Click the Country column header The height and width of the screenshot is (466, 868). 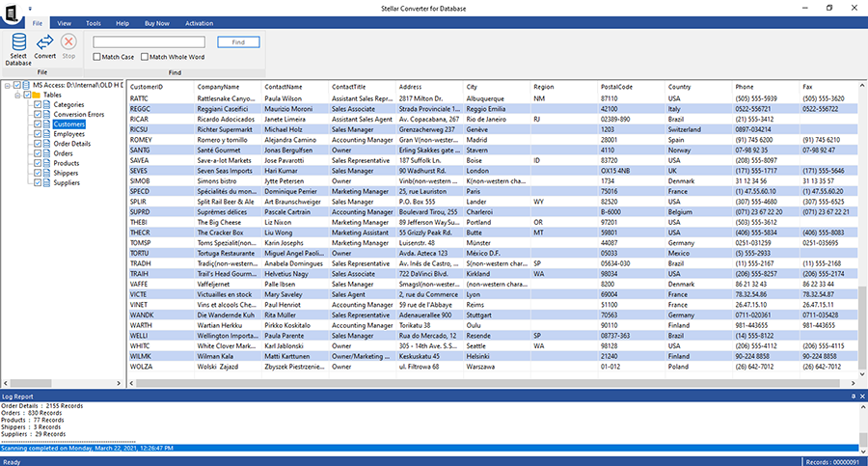pyautogui.click(x=698, y=87)
